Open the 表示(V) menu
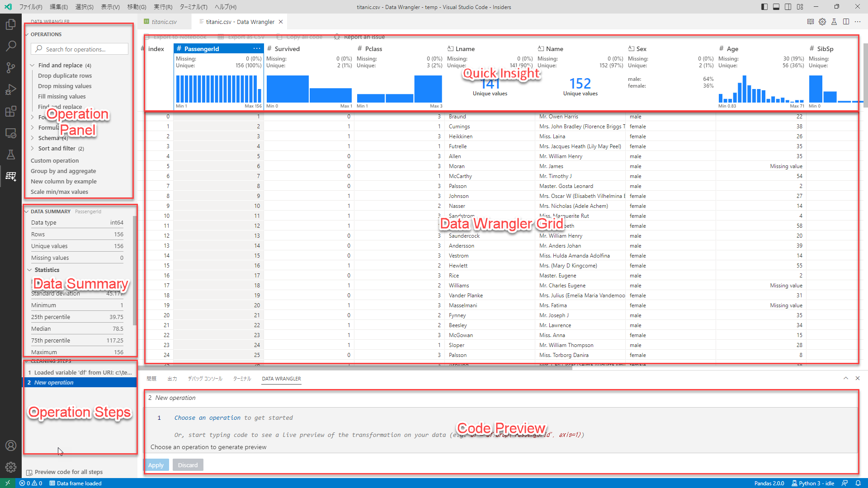The height and width of the screenshot is (488, 868). 109,7
